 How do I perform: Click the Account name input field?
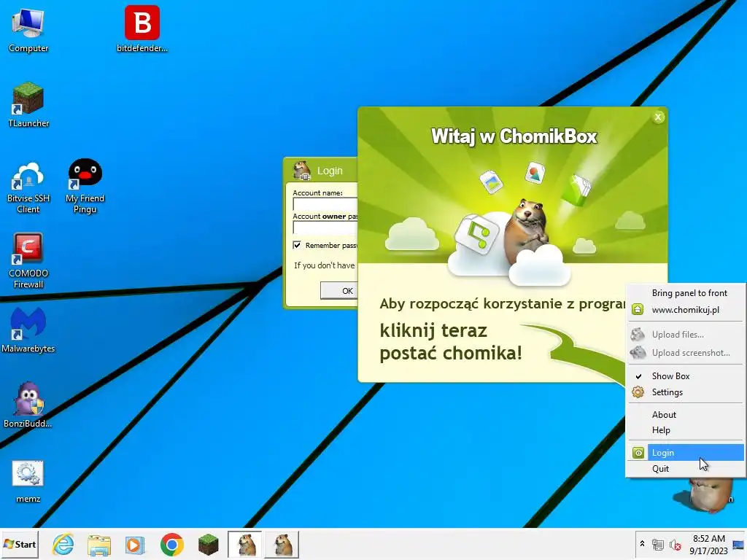[x=325, y=204]
